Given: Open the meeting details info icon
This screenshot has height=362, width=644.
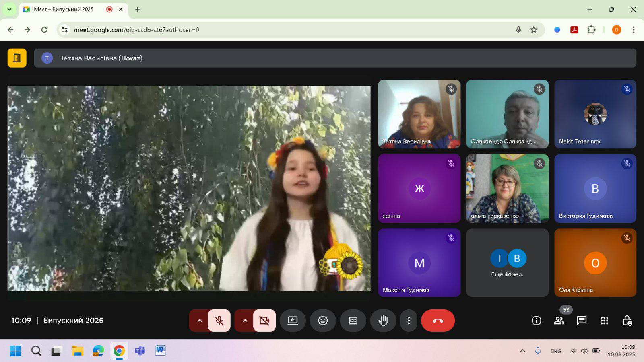Looking at the screenshot, I should tap(536, 321).
